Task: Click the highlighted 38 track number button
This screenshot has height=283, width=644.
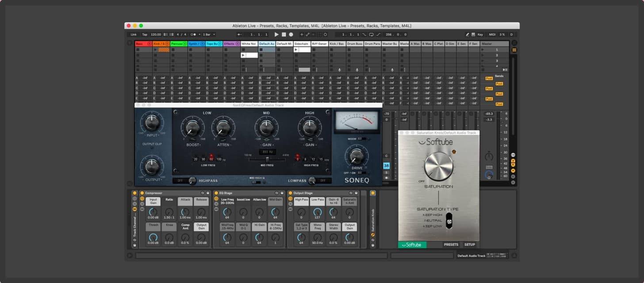Action: (x=386, y=166)
